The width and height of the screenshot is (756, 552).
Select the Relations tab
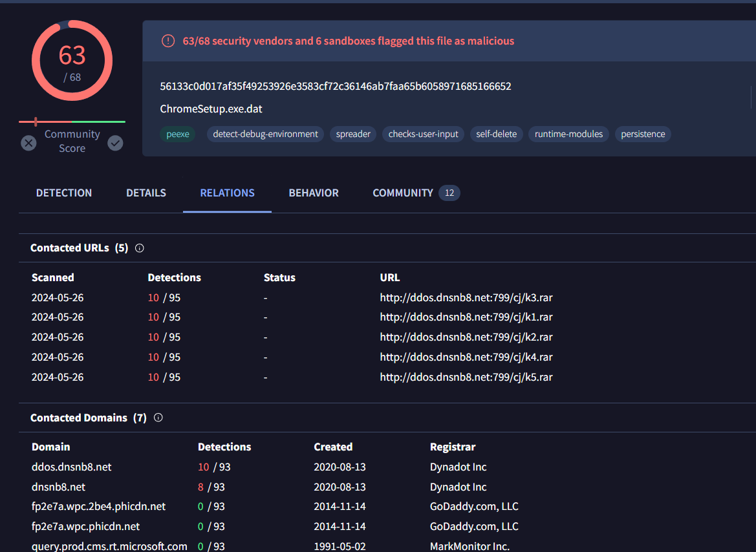coord(227,193)
